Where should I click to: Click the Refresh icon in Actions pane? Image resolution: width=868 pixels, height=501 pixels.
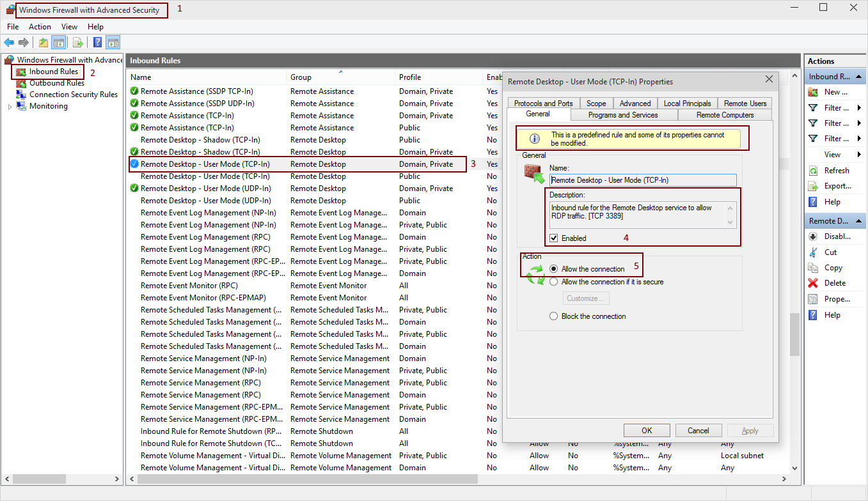(x=813, y=171)
